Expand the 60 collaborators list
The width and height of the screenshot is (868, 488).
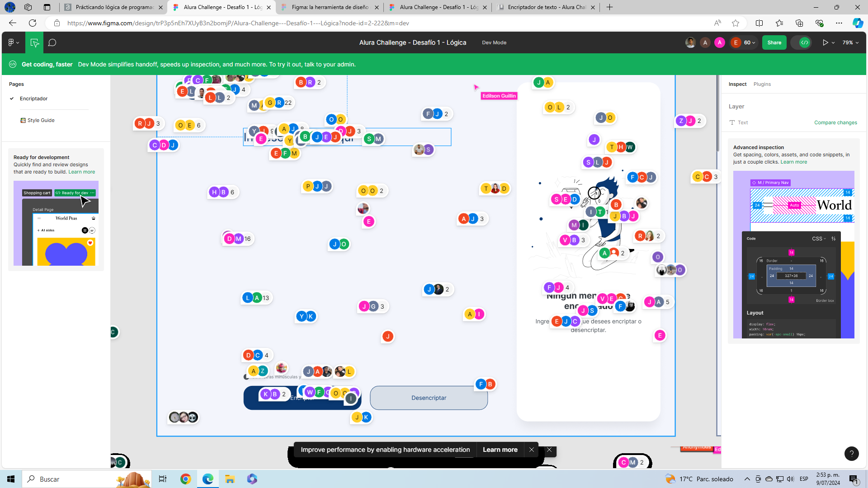pos(750,42)
